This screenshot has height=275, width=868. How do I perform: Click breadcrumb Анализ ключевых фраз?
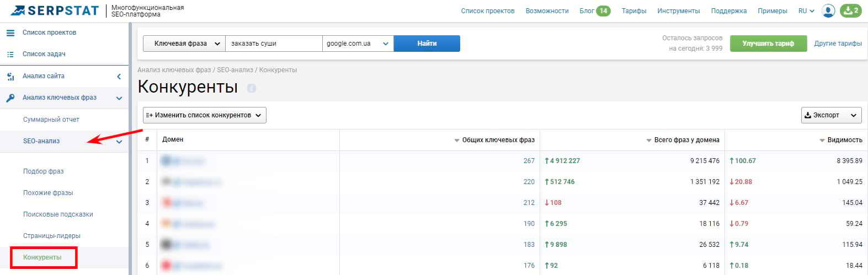pyautogui.click(x=174, y=70)
